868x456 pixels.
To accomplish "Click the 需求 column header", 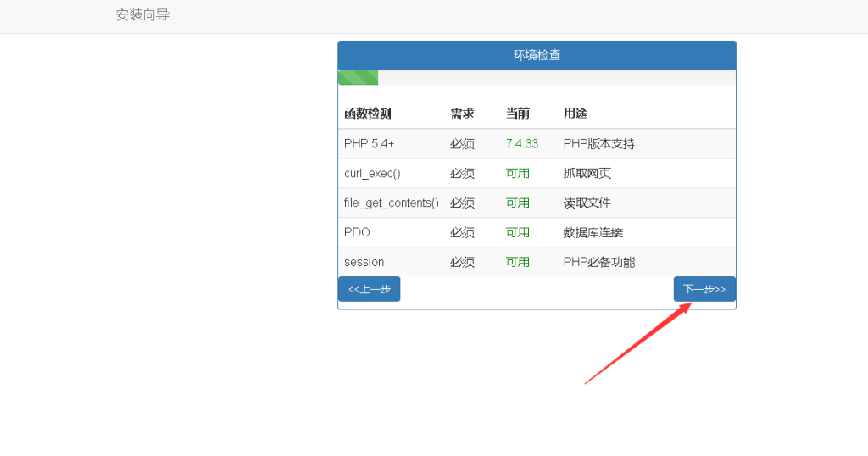I will point(462,114).
